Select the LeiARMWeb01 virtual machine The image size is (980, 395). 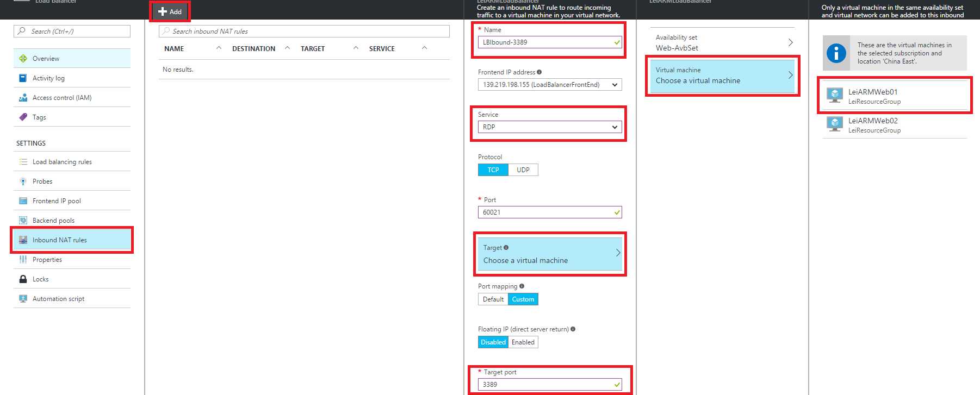[895, 96]
